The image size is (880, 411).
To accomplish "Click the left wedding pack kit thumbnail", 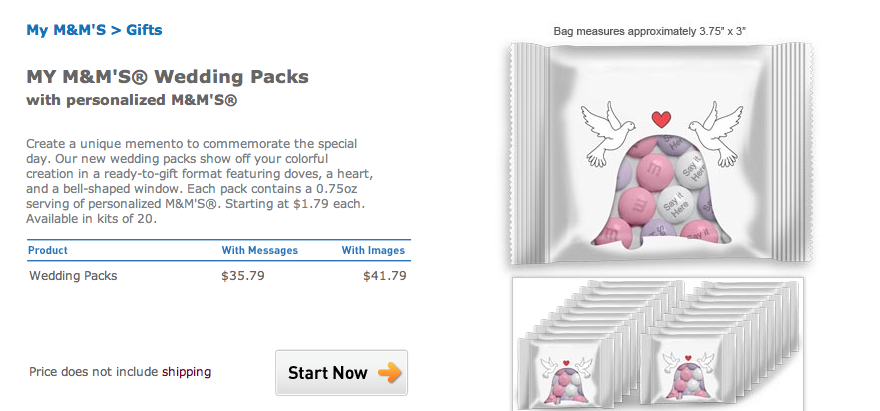I will pos(567,369).
